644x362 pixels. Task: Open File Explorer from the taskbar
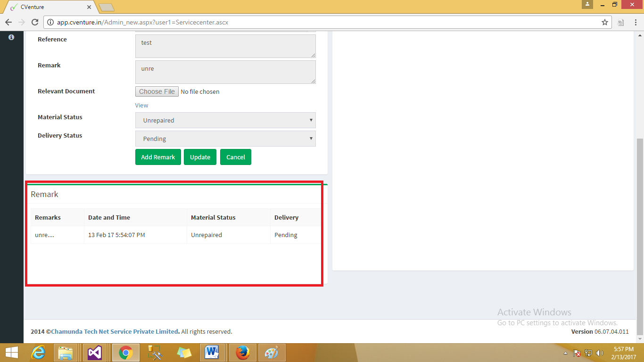66,353
